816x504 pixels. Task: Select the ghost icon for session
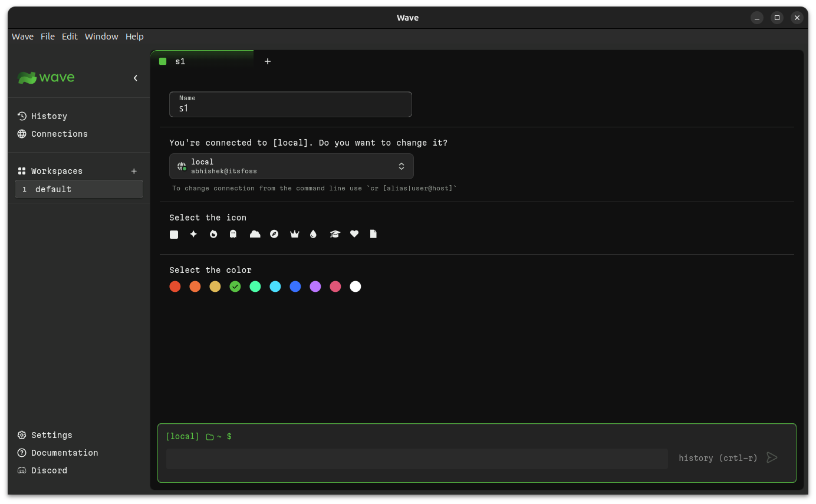tap(233, 234)
